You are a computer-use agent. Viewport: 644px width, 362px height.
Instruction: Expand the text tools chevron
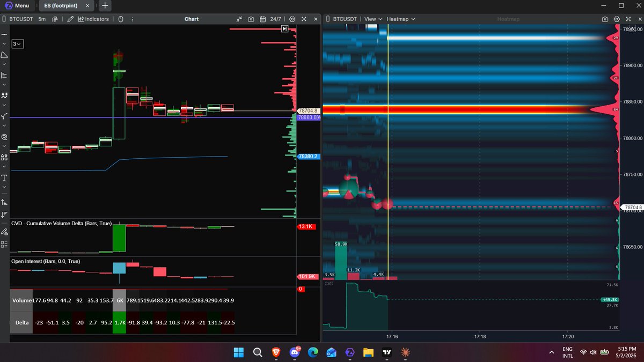(4, 187)
